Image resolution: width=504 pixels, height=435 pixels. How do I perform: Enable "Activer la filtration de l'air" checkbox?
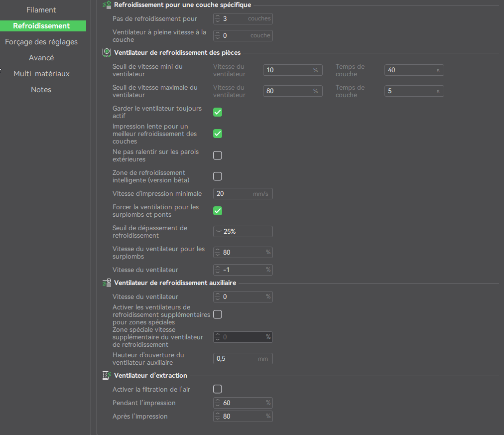(218, 389)
